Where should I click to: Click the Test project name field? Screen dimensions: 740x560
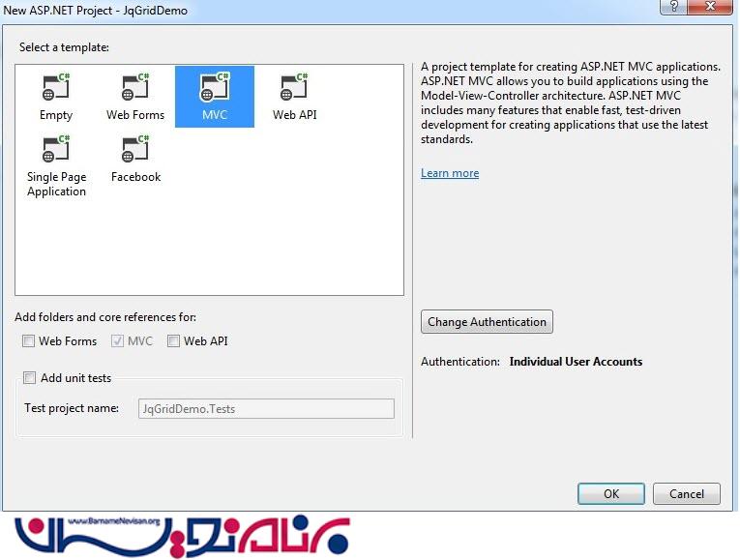266,408
